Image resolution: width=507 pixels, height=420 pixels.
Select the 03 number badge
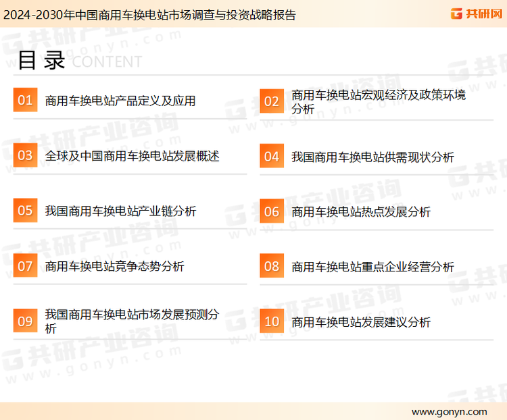click(25, 156)
